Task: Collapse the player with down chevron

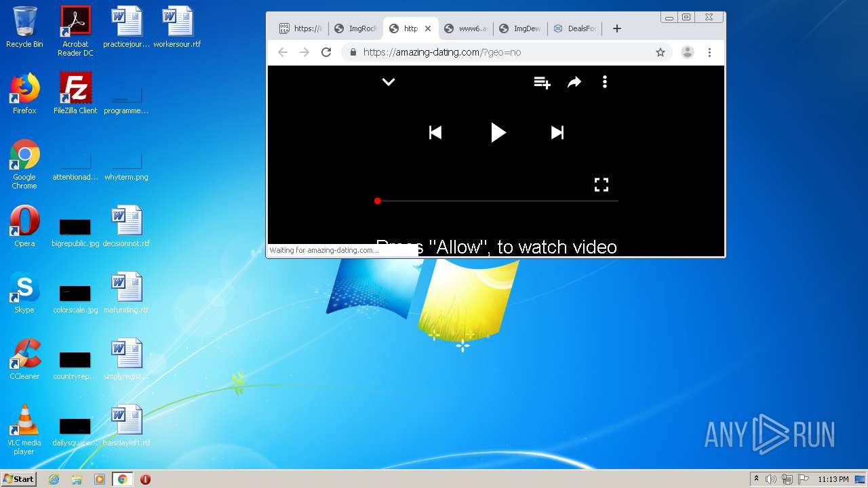Action: tap(389, 82)
